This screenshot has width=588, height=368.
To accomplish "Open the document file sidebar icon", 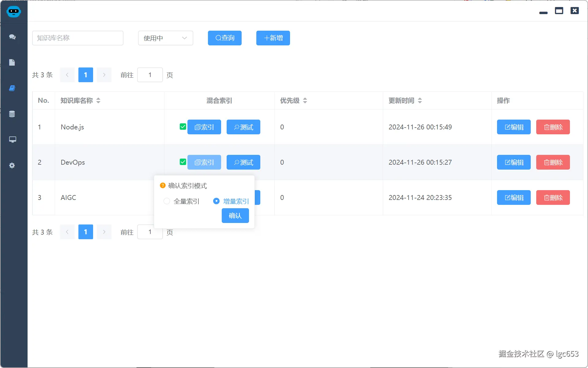I will (12, 63).
